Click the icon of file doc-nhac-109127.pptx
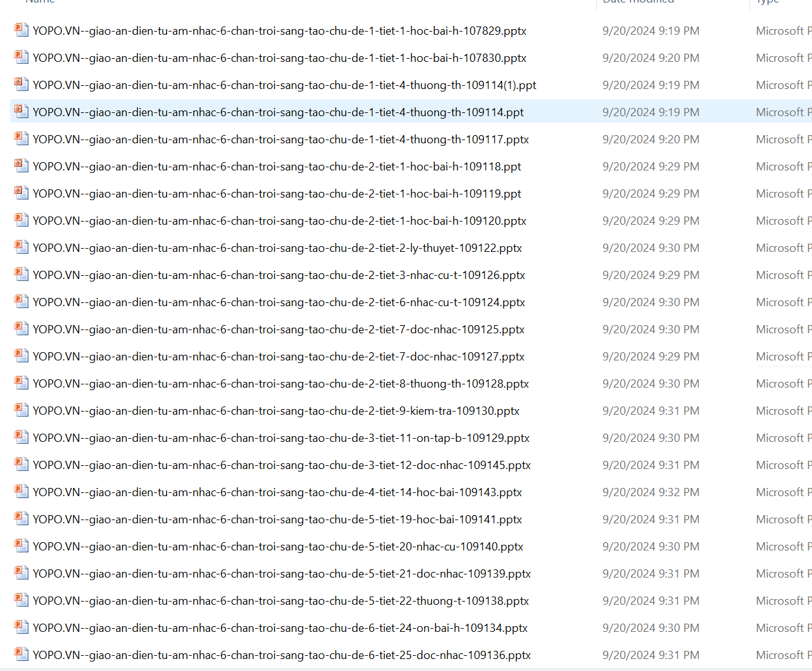The width and height of the screenshot is (812, 671). [21, 356]
